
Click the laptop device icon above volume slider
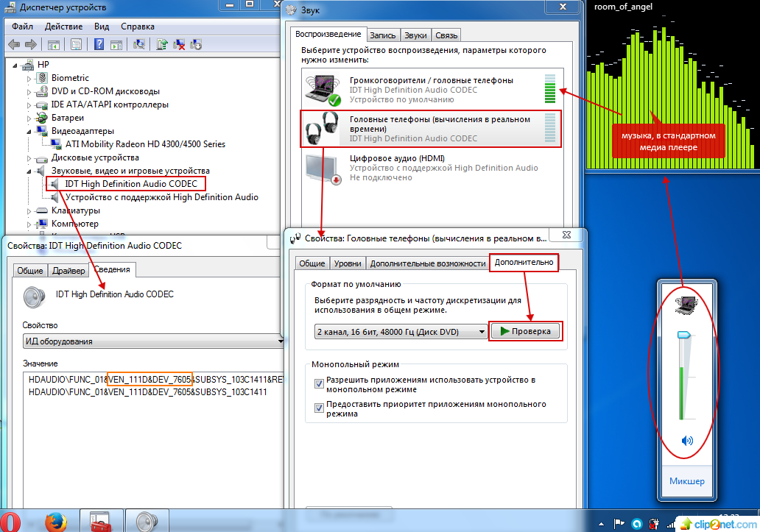(x=686, y=305)
